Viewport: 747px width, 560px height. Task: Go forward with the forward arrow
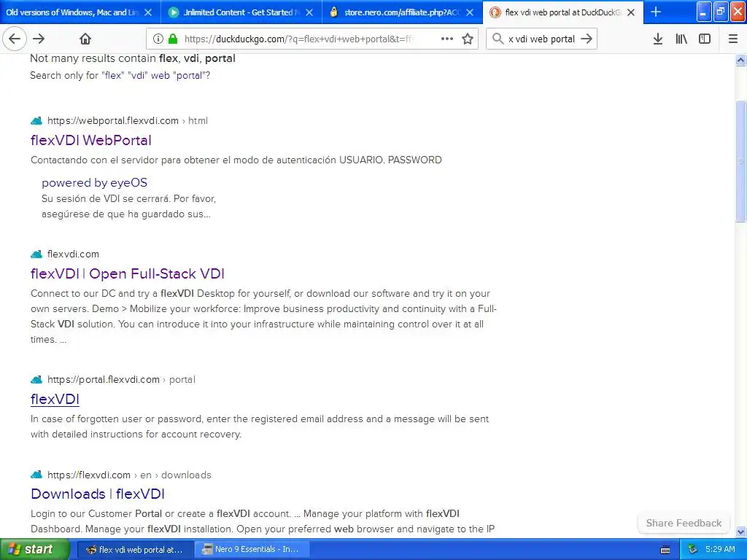(39, 39)
